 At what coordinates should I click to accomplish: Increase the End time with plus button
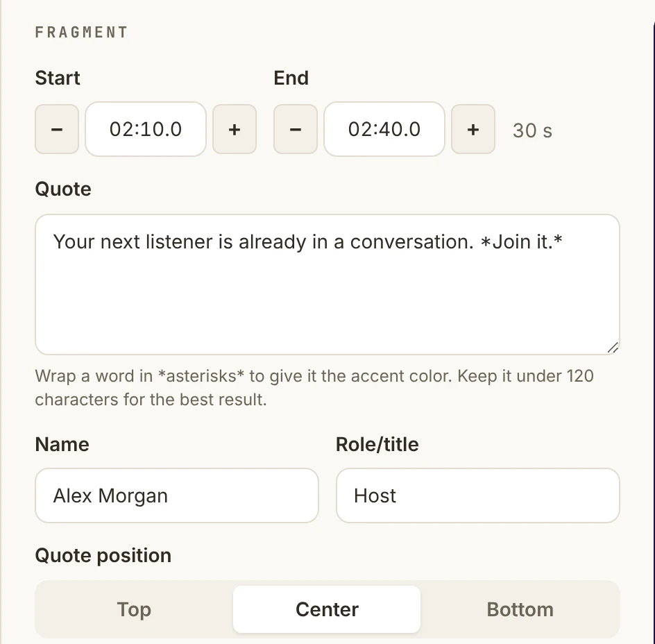coord(473,129)
